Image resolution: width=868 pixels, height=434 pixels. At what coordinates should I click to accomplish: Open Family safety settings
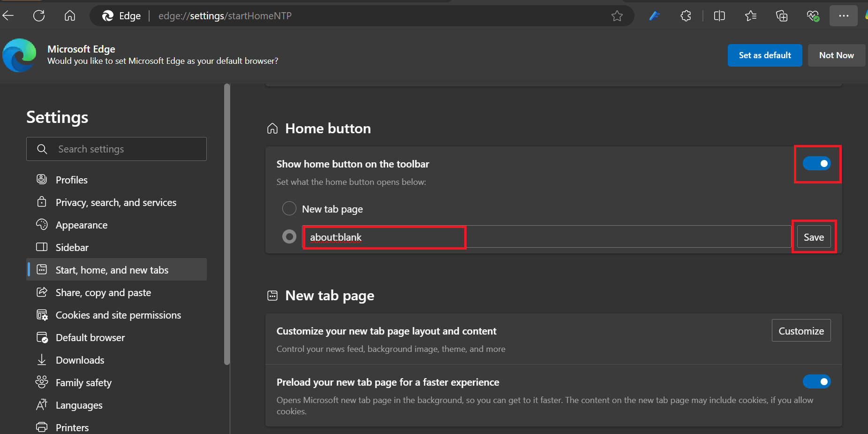(116, 382)
